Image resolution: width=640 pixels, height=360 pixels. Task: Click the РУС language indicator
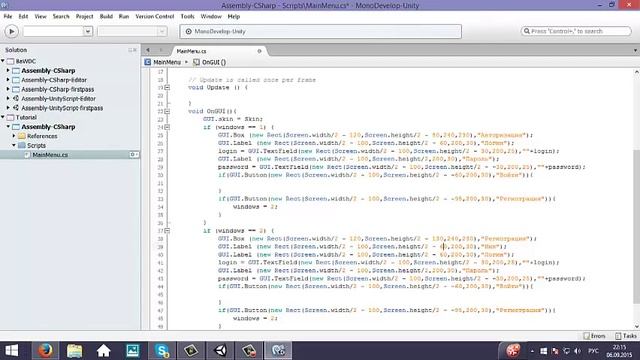tap(593, 351)
